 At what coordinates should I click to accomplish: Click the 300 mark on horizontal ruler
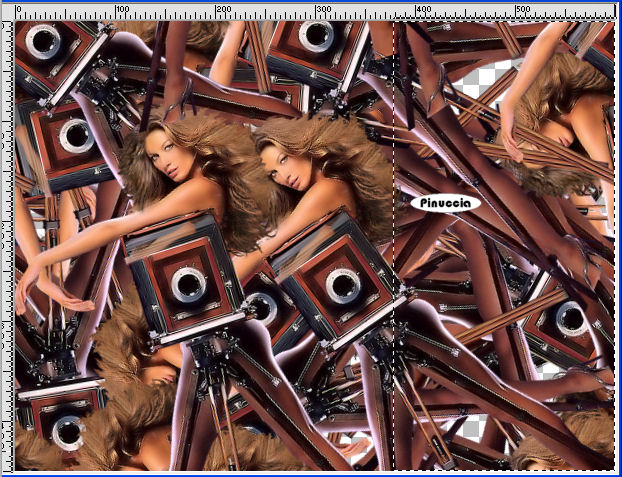tap(324, 9)
